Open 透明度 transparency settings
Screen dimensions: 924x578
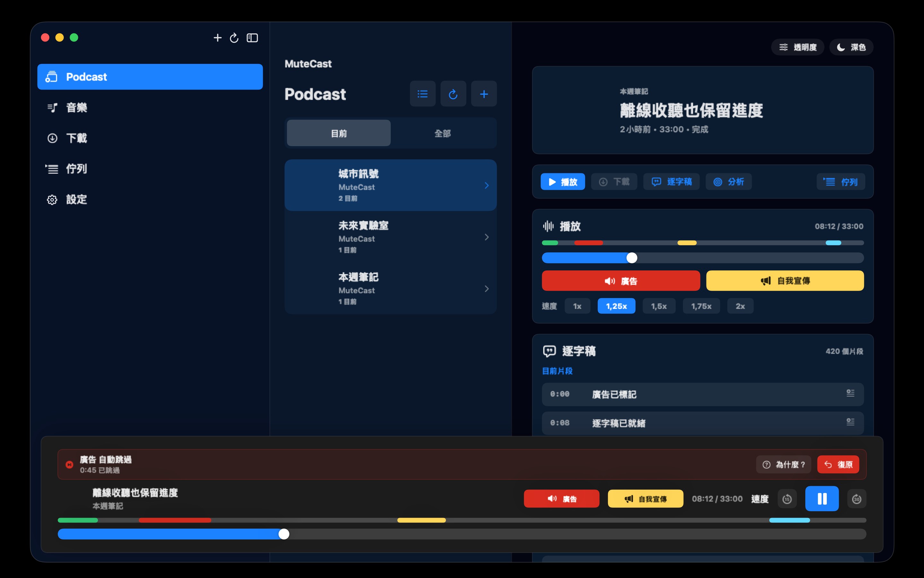[798, 47]
